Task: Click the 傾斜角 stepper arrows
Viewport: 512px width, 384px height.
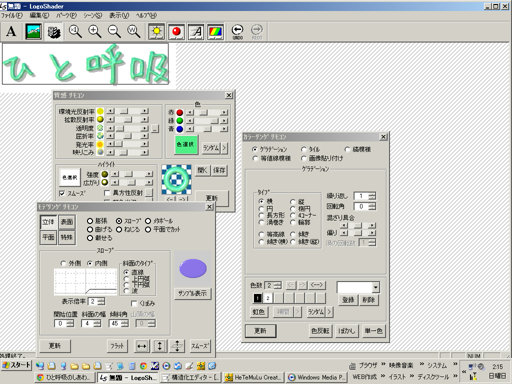Action: click(x=125, y=323)
